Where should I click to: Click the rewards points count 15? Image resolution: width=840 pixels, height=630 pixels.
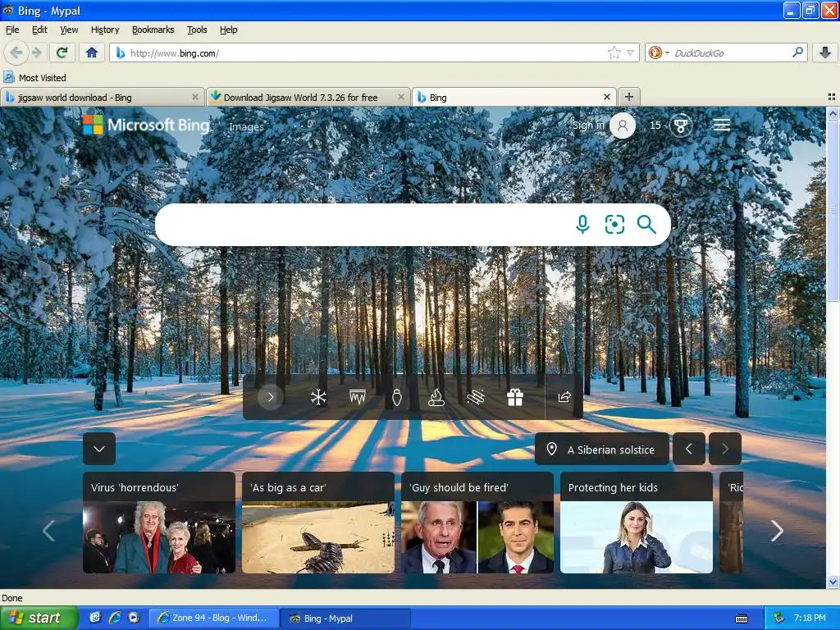click(x=655, y=126)
